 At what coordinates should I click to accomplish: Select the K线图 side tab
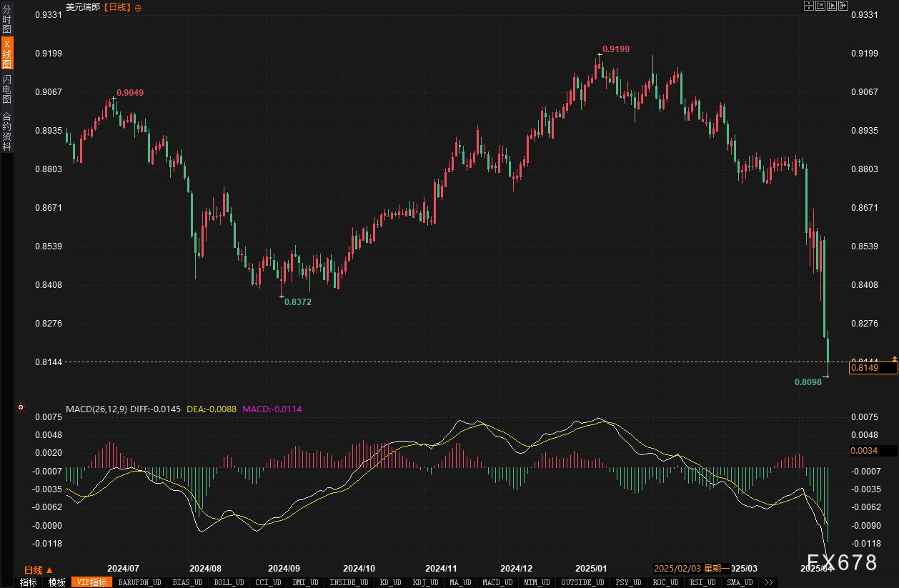pos(7,54)
